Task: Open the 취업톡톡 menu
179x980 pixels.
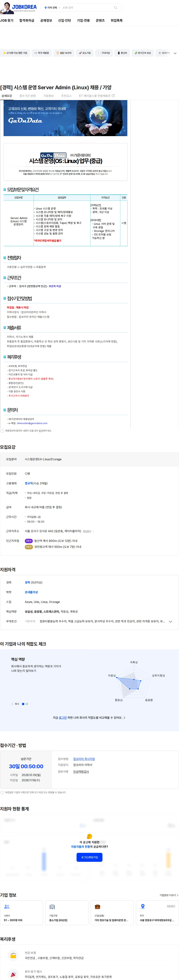Action: (x=117, y=21)
